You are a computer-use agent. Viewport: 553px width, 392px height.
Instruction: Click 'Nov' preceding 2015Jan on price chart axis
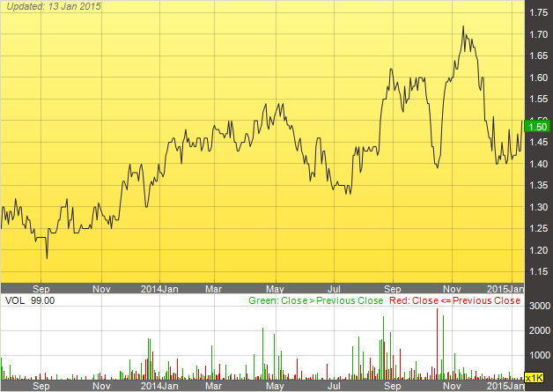(x=452, y=289)
